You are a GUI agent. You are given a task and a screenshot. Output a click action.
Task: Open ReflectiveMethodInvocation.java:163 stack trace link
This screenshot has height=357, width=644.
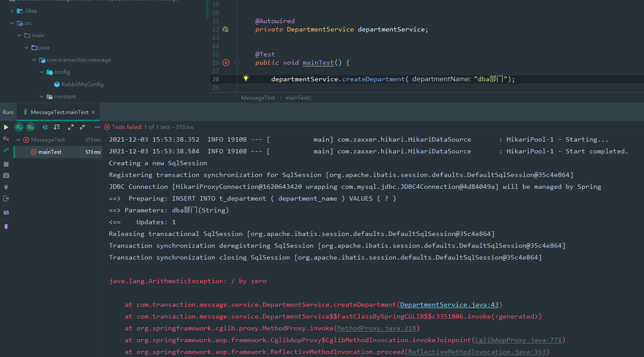point(477,352)
